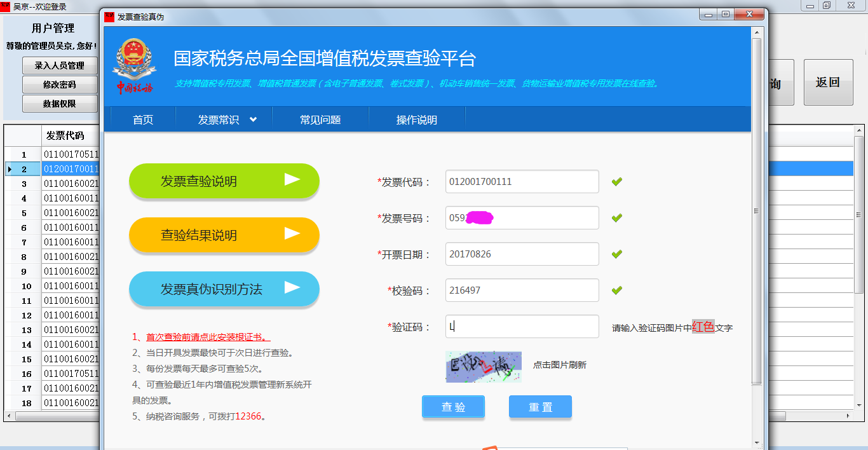Click the arrow icon on 发票真伪识别方法 button
Image resolution: width=868 pixels, height=450 pixels.
(x=292, y=287)
